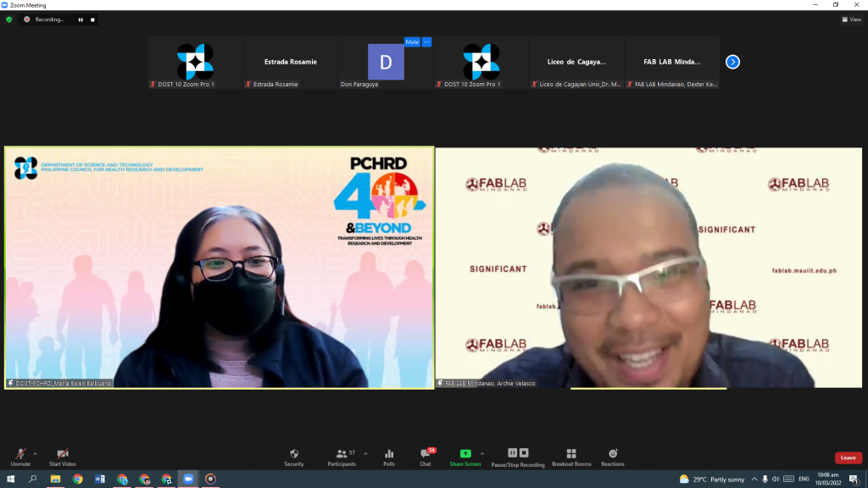Open the Polls window
This screenshot has width=868, height=488.
pyautogui.click(x=389, y=457)
